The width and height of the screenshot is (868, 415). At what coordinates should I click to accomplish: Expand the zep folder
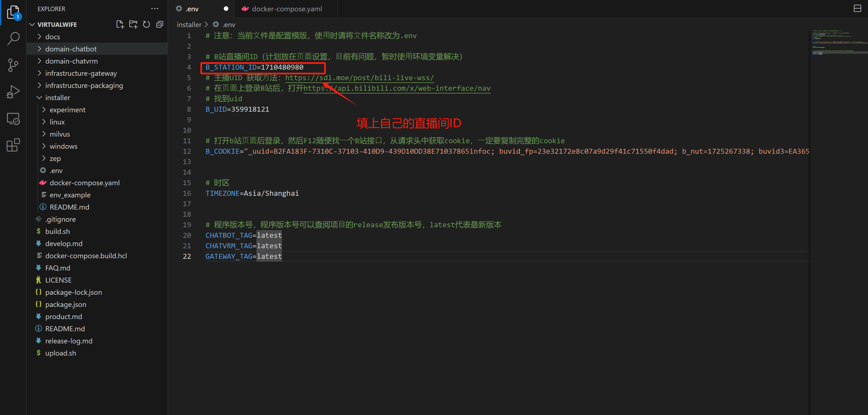tap(44, 158)
